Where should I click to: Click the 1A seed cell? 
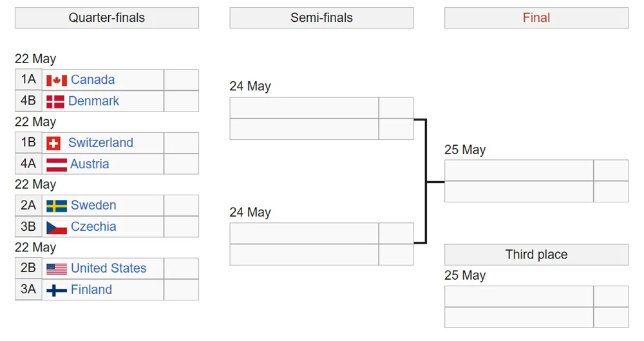tap(28, 80)
